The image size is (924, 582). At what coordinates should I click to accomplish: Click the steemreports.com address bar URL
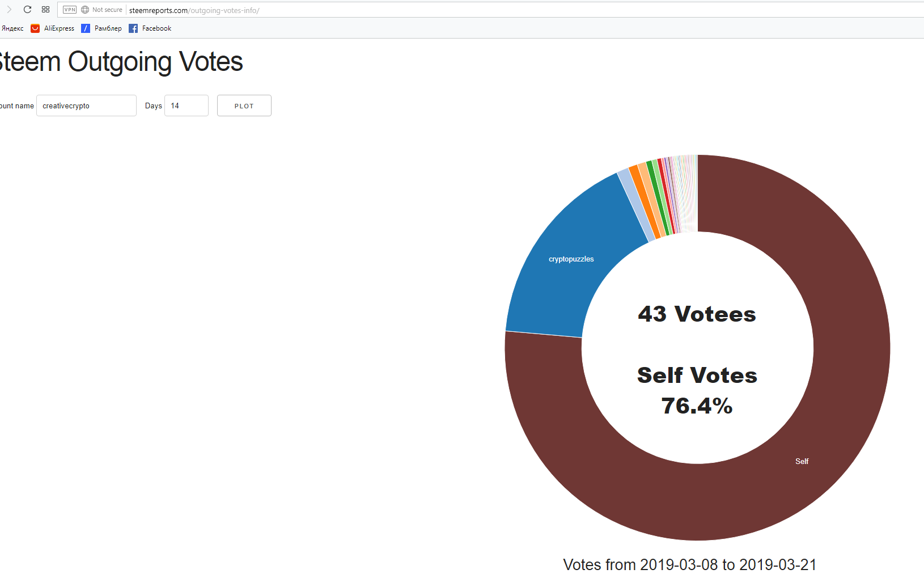(194, 10)
